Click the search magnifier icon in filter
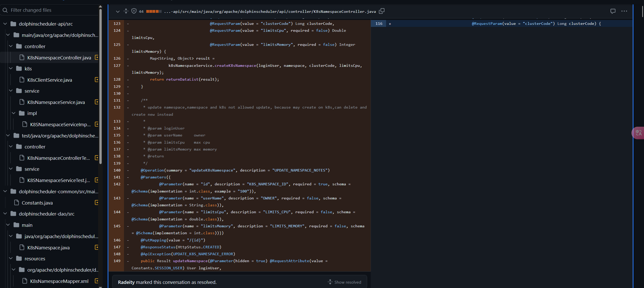The width and height of the screenshot is (644, 288). pyautogui.click(x=5, y=10)
